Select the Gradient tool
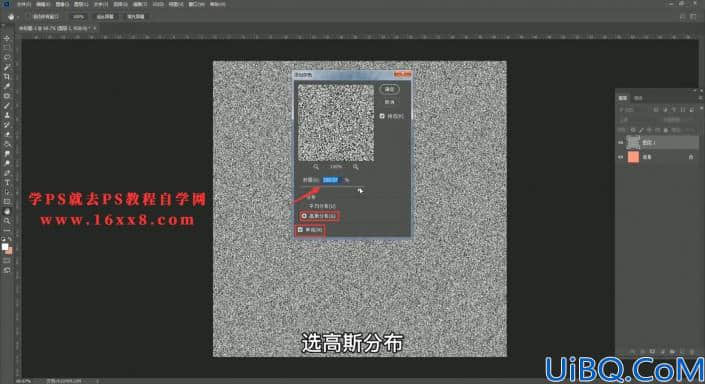 (7, 144)
